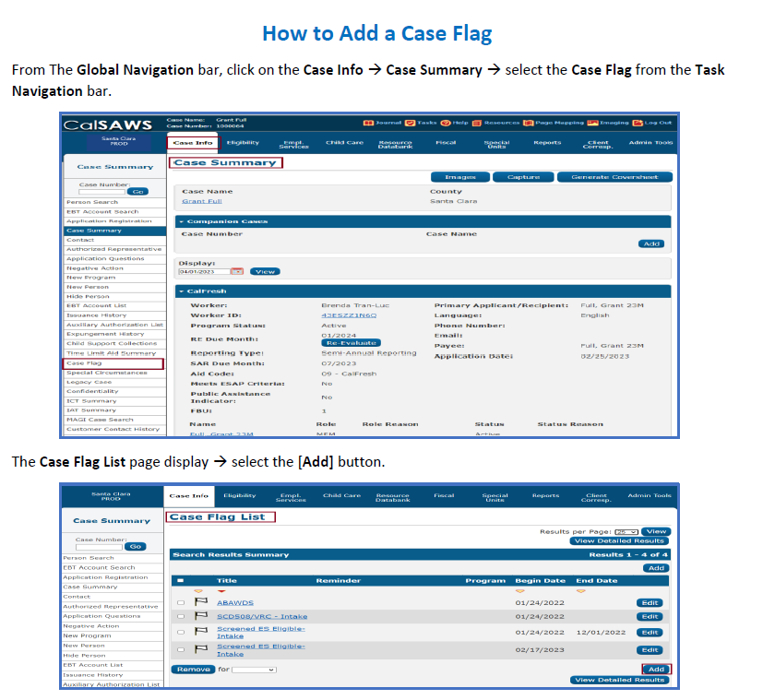Screen dimensions: 775x700
Task: Open Customer Contact History in the sidebar
Action: tap(114, 429)
